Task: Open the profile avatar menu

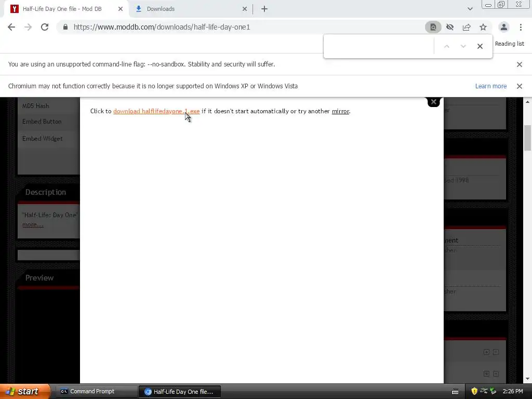Action: click(x=504, y=27)
